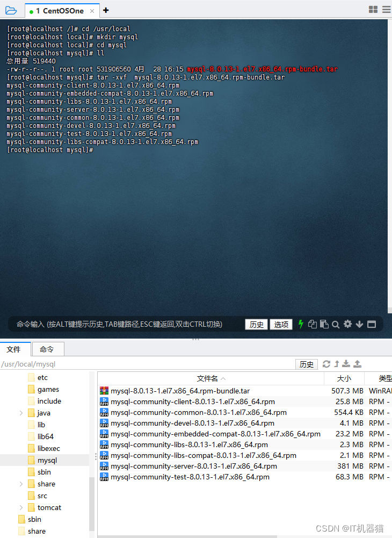Switch to the 文件 tab
The image size is (392, 538).
pos(14,349)
